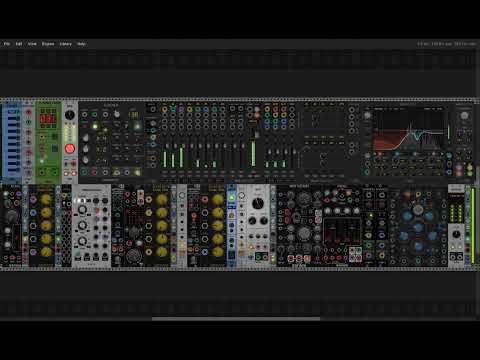Click the round speaker-grille dial in the bottom row
Image resolution: width=480 pixels, height=360 pixels.
pyautogui.click(x=134, y=256)
